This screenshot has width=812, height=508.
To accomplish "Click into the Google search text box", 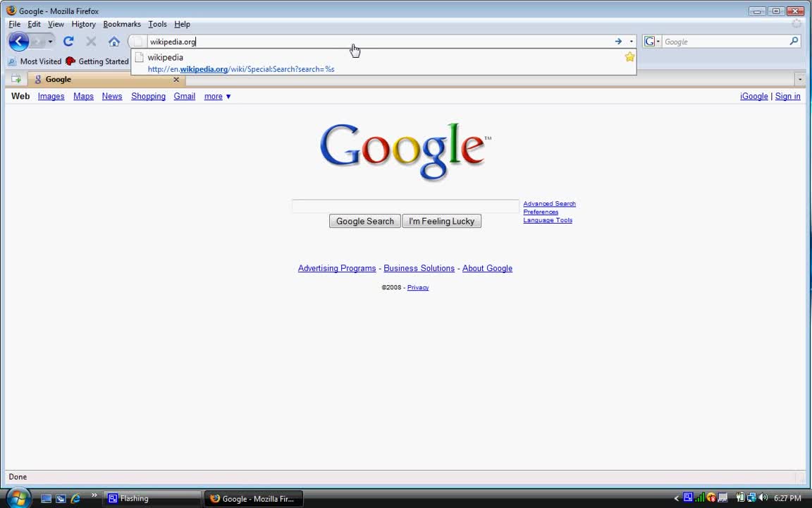I will point(405,206).
